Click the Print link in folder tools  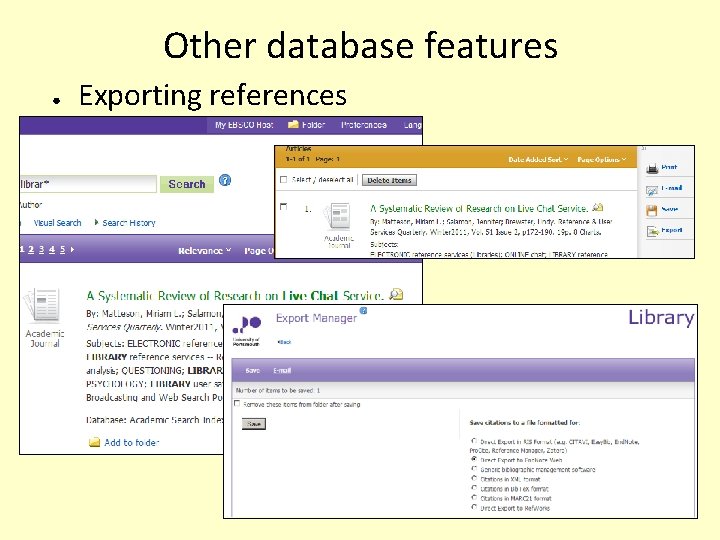[x=669, y=167]
